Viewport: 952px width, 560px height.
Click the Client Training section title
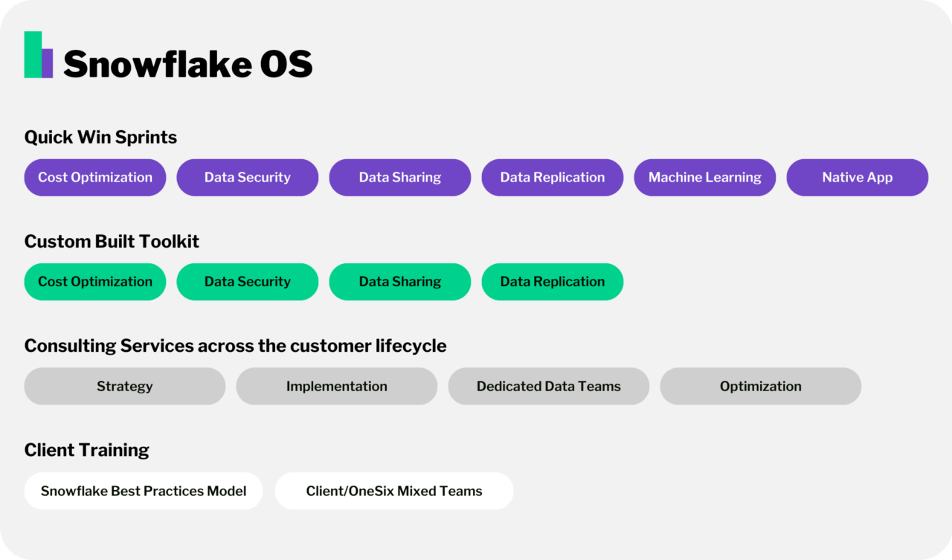pos(86,450)
